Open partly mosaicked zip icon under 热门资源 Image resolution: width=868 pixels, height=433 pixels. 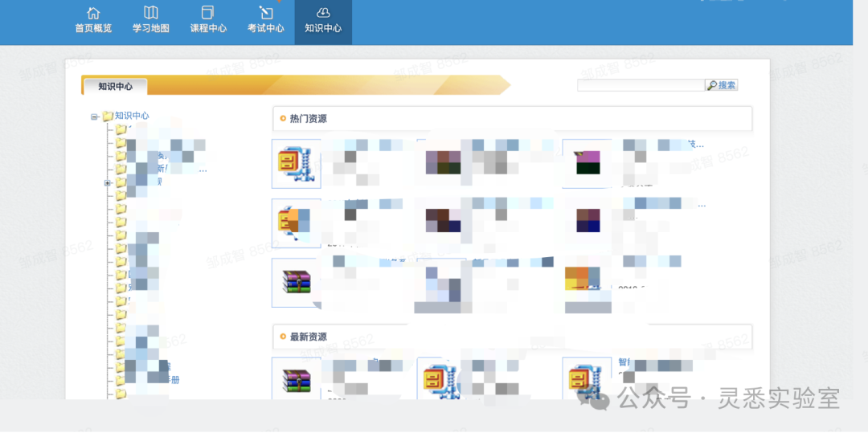[296, 223]
